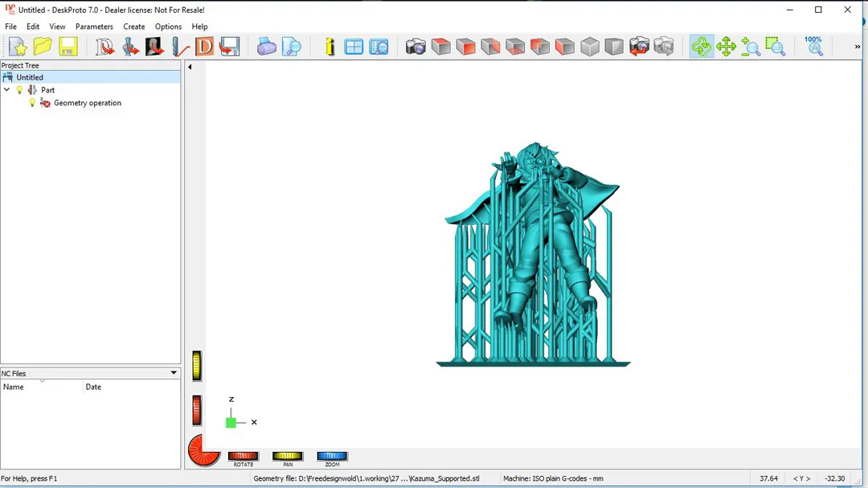Image resolution: width=868 pixels, height=488 pixels.
Task: Click the Print Preview magnifier icon
Action: [x=292, y=47]
